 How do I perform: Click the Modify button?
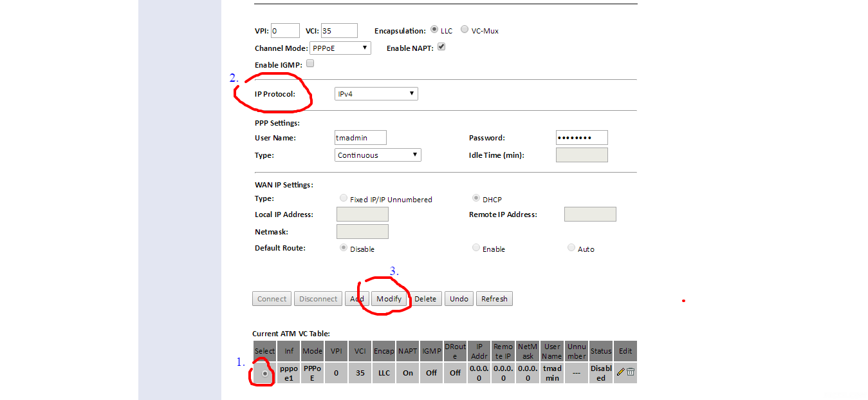(389, 299)
